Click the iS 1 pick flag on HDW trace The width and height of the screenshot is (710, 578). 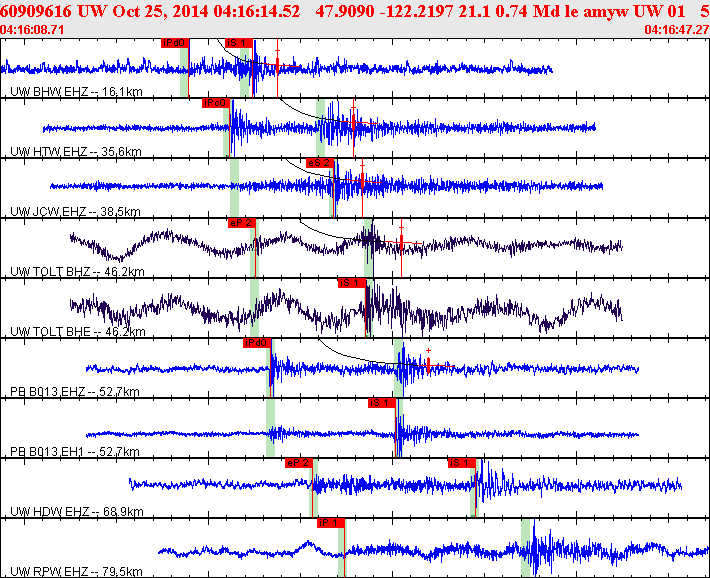[461, 463]
